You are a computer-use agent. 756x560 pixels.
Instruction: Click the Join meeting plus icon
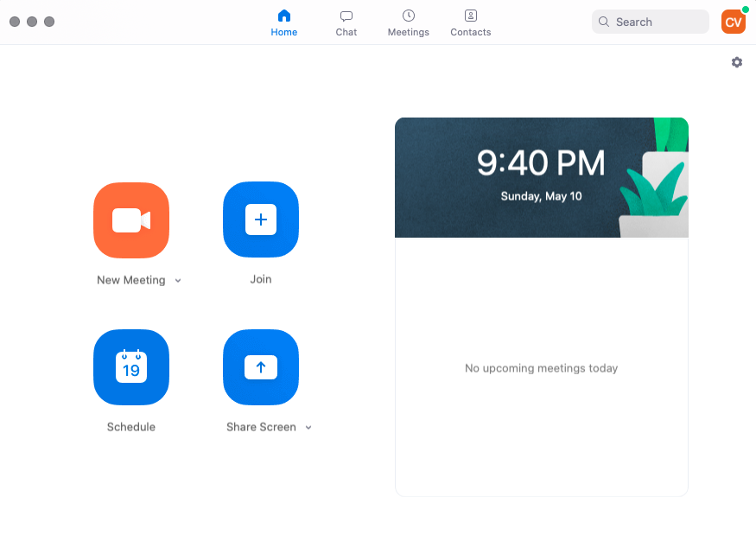click(x=260, y=220)
